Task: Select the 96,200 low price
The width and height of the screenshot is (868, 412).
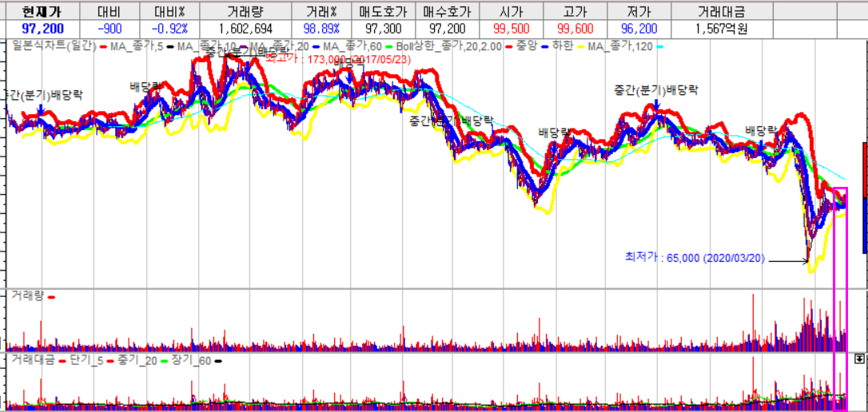Action: (x=639, y=29)
